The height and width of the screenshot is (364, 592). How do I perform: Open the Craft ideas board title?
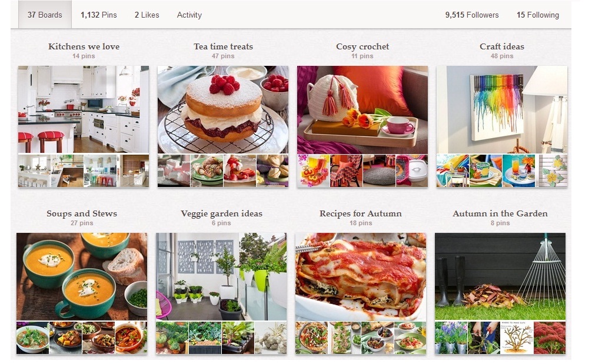pyautogui.click(x=502, y=46)
